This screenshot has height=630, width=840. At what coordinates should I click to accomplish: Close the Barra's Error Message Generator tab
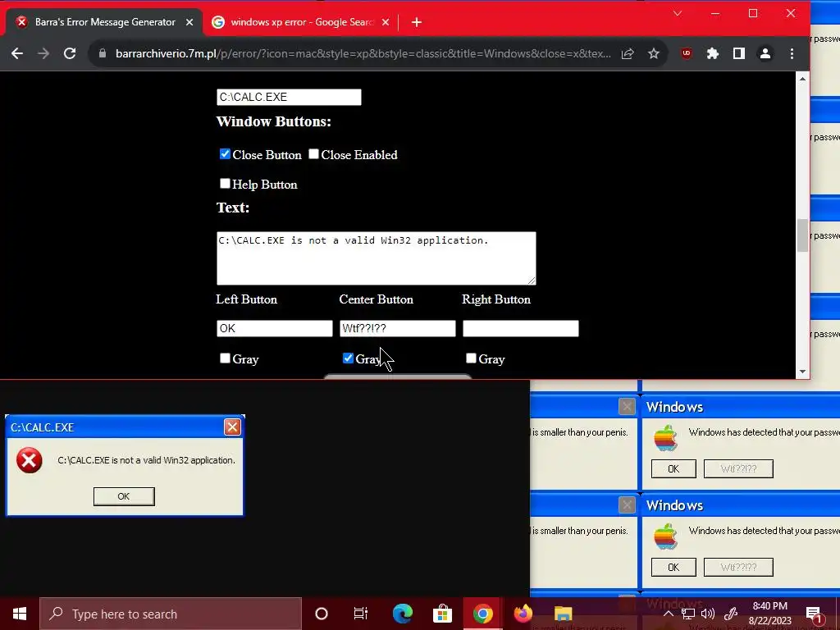point(189,22)
